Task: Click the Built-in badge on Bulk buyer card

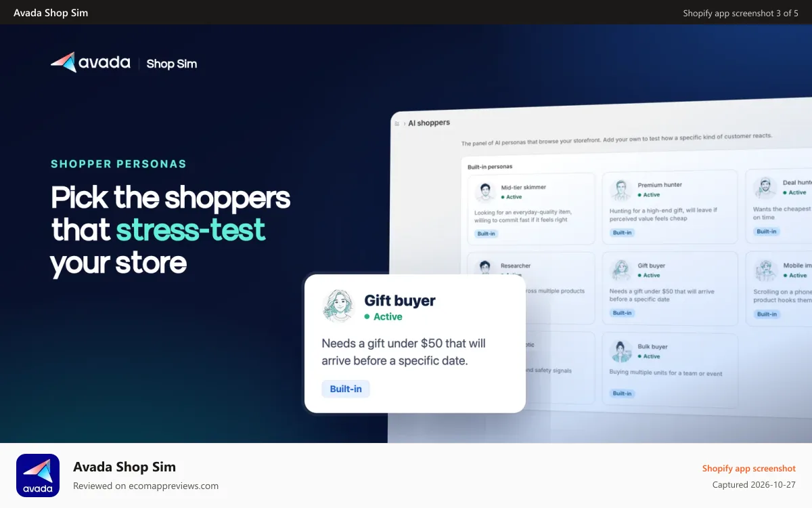Action: (x=622, y=394)
